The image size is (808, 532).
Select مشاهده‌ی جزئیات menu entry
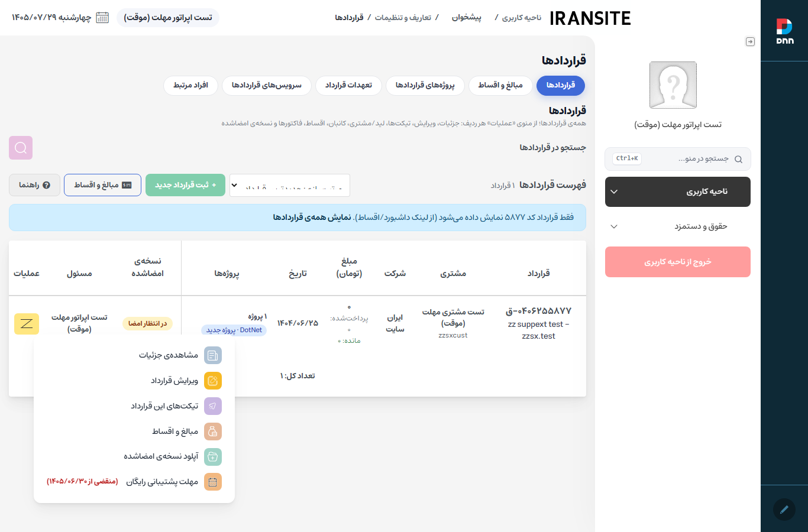click(x=134, y=355)
